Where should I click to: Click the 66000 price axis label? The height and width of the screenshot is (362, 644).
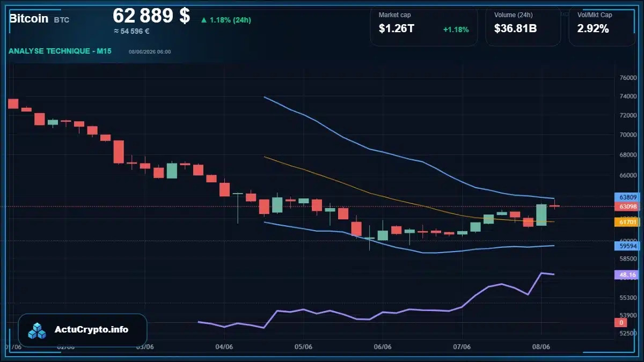point(627,175)
